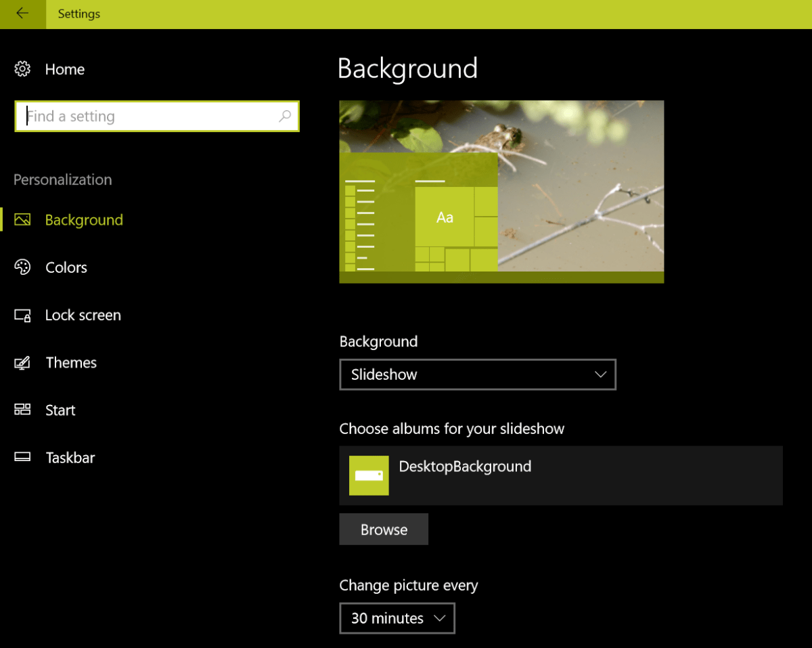Select the Background label under Personalization

pos(84,220)
